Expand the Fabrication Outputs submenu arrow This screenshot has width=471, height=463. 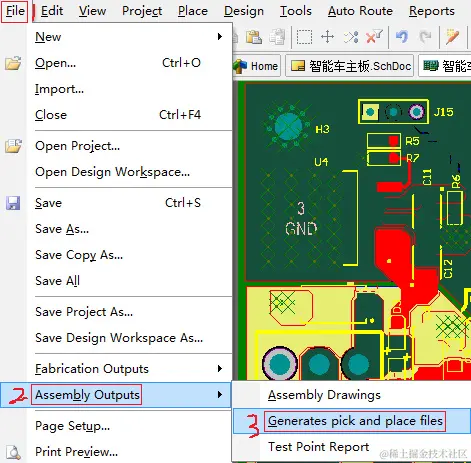220,369
